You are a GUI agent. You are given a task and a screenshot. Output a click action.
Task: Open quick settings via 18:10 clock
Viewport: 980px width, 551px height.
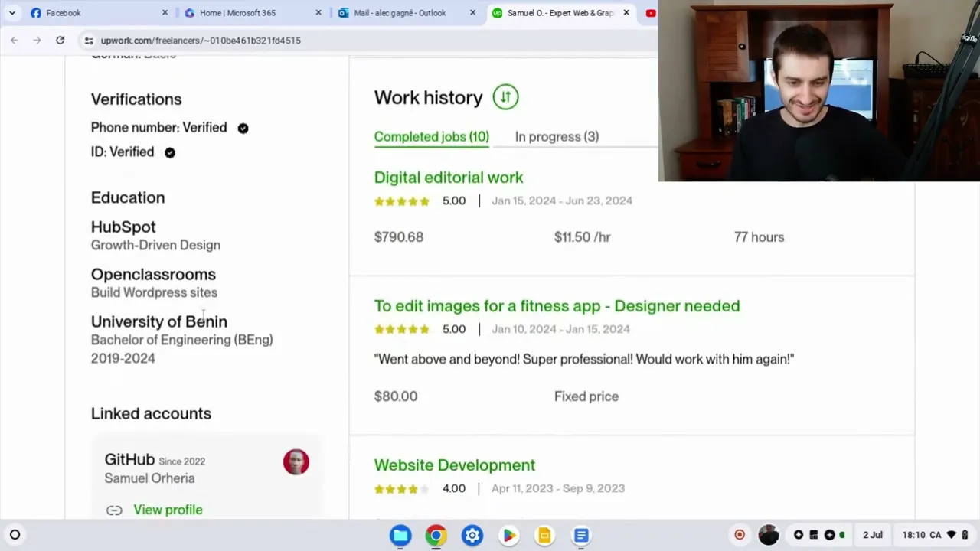pos(935,535)
